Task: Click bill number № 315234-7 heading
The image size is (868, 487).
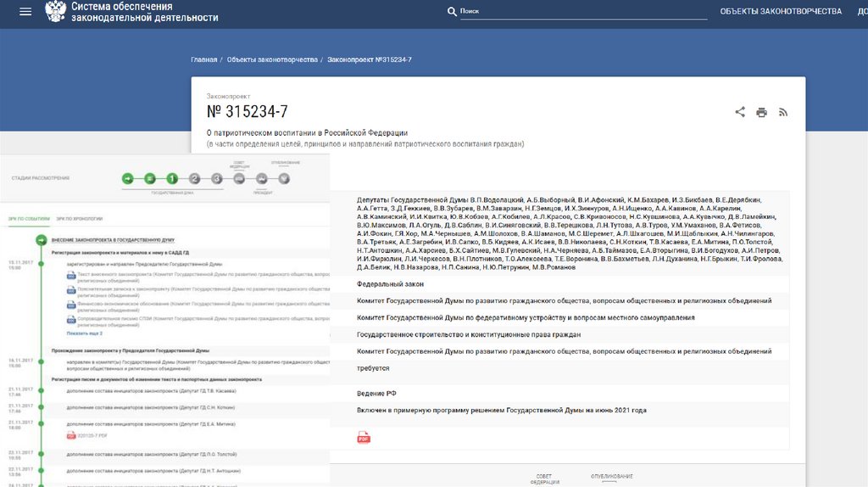Action: [247, 111]
